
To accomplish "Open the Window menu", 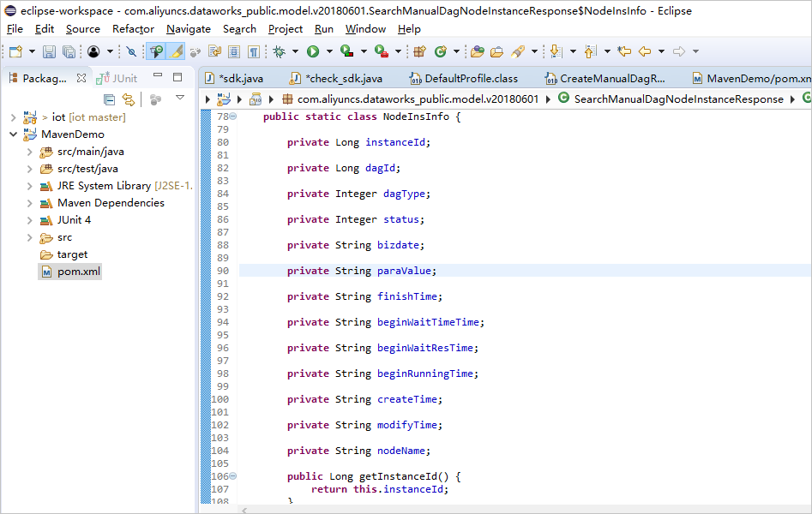I will pos(365,29).
